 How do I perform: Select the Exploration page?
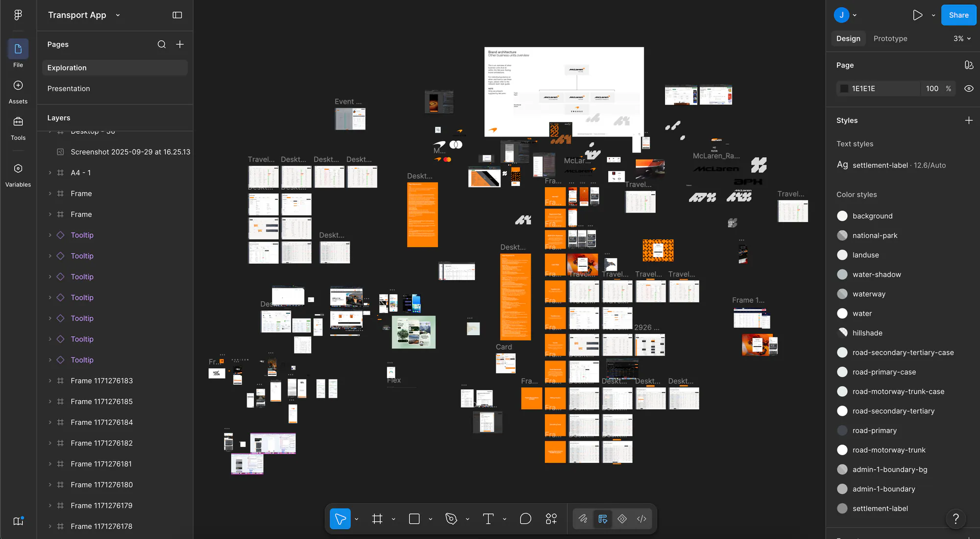pyautogui.click(x=115, y=68)
